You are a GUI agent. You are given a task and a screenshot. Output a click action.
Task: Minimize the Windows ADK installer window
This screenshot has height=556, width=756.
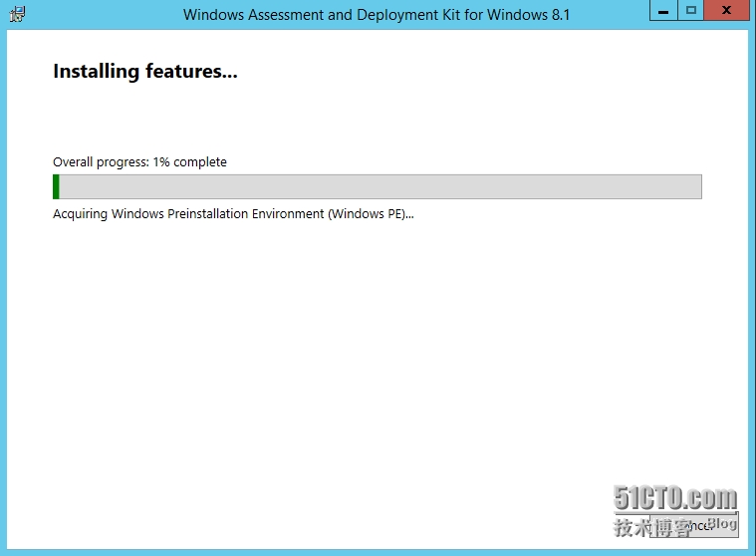coord(664,11)
